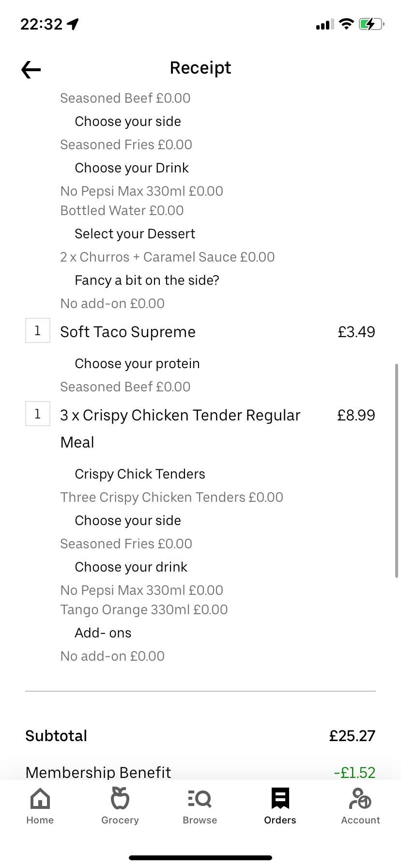Screen dimensions: 401x868
Task: Open the Home tab icon
Action: coord(40,799)
